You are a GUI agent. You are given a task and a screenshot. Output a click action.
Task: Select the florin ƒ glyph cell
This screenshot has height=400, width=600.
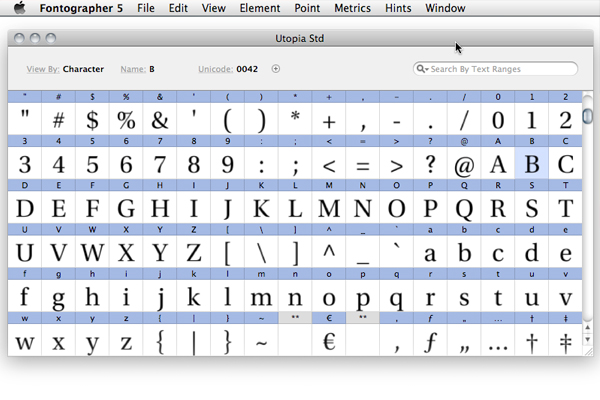pos(430,342)
